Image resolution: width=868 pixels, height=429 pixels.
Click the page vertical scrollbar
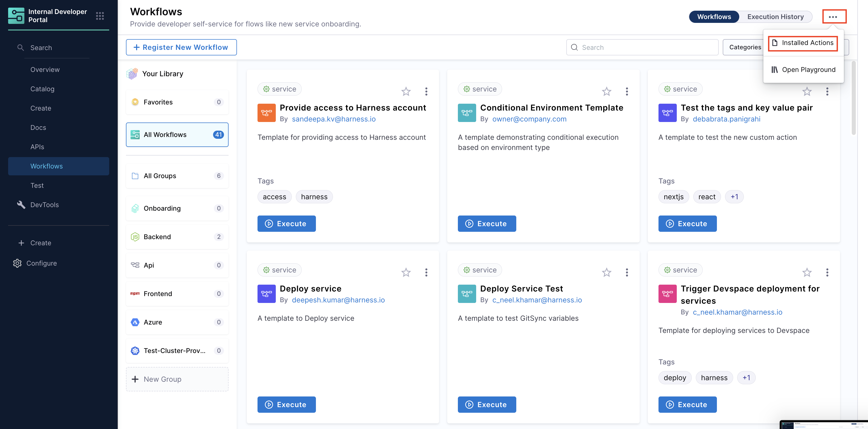(x=854, y=98)
